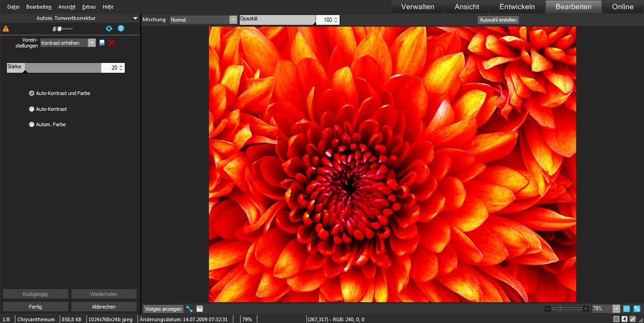This screenshot has height=323, width=644.
Task: Select the brush tool icon in panel
Action: pyautogui.click(x=62, y=29)
